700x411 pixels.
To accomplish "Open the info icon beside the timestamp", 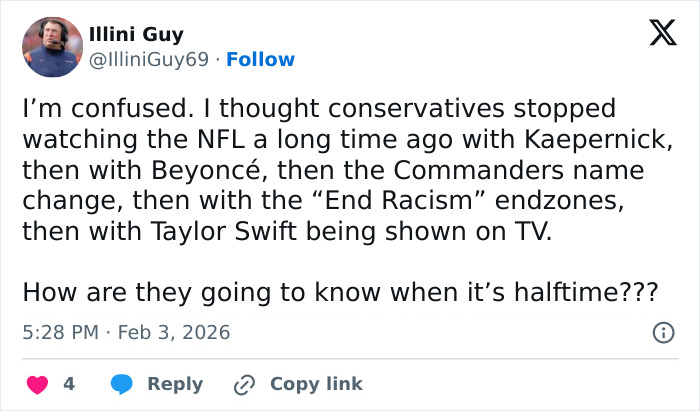I will coord(662,333).
